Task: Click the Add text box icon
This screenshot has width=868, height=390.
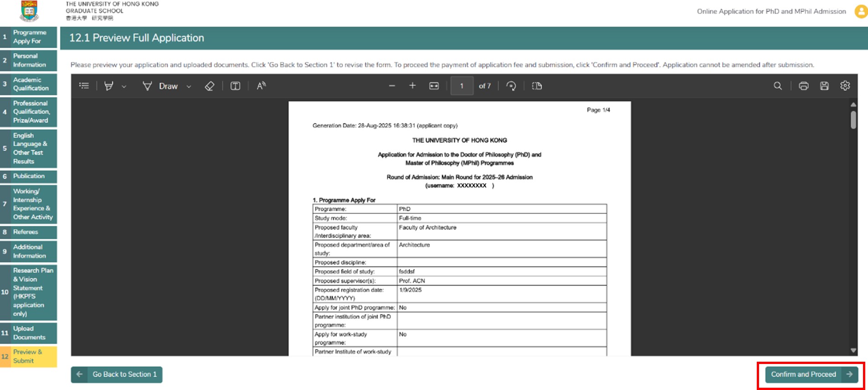Action: (x=235, y=86)
